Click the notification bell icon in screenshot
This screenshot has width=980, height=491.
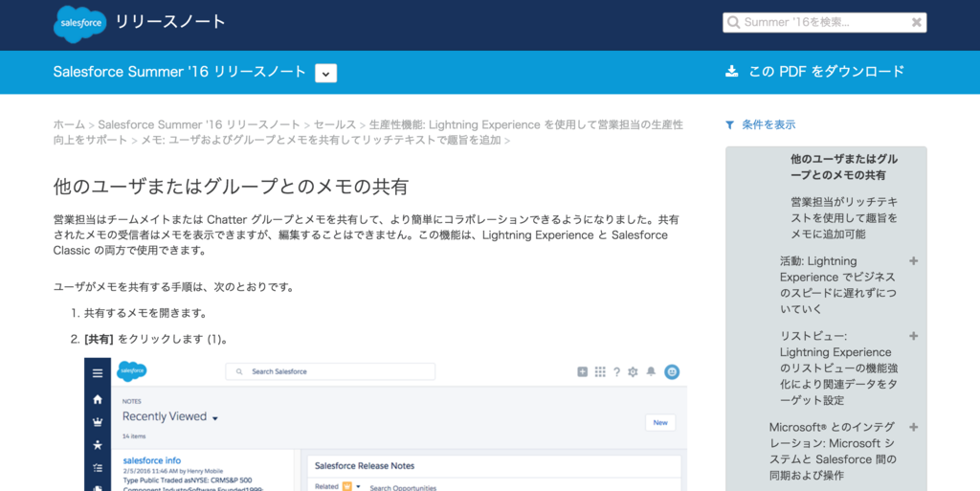pos(651,371)
